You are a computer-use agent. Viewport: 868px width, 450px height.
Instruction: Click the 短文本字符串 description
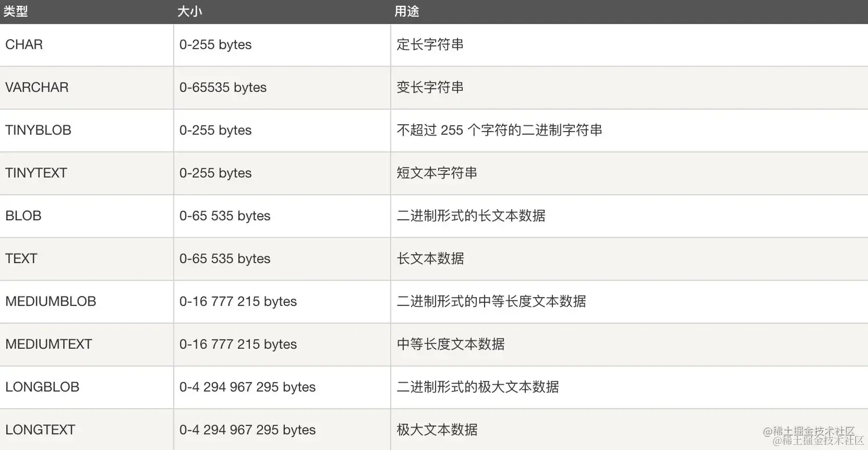(437, 173)
